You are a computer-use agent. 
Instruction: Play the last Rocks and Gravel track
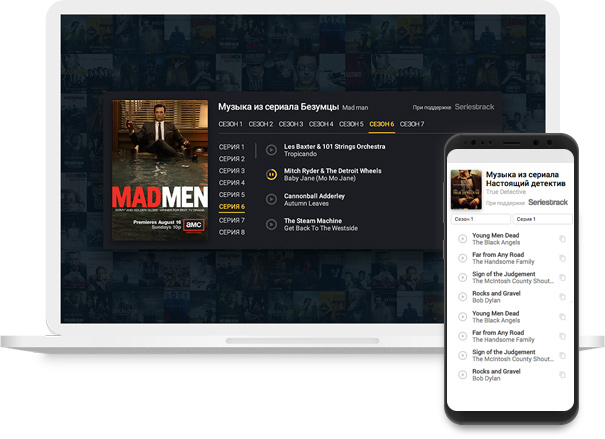click(462, 374)
